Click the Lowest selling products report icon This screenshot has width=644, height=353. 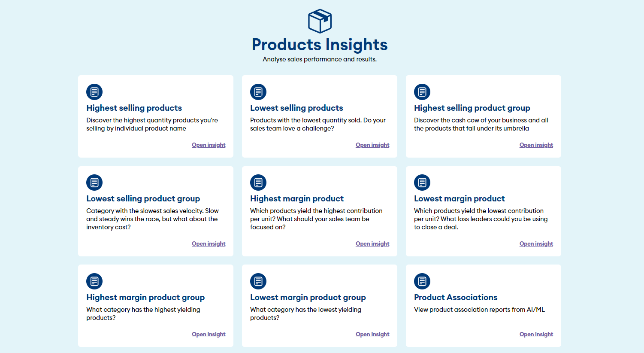258,92
